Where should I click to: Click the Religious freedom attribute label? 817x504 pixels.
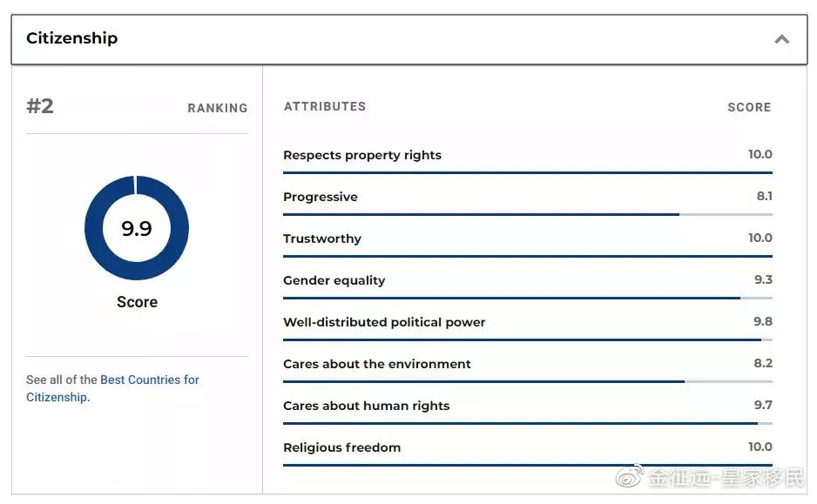pos(341,447)
